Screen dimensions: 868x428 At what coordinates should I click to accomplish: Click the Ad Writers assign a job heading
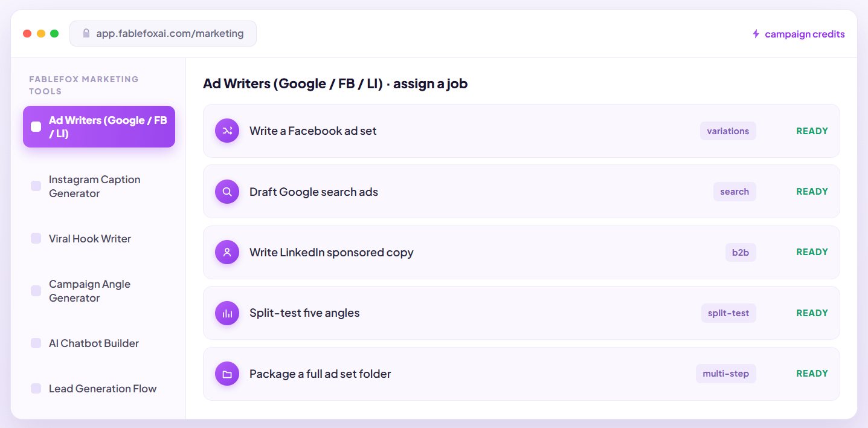coord(335,83)
